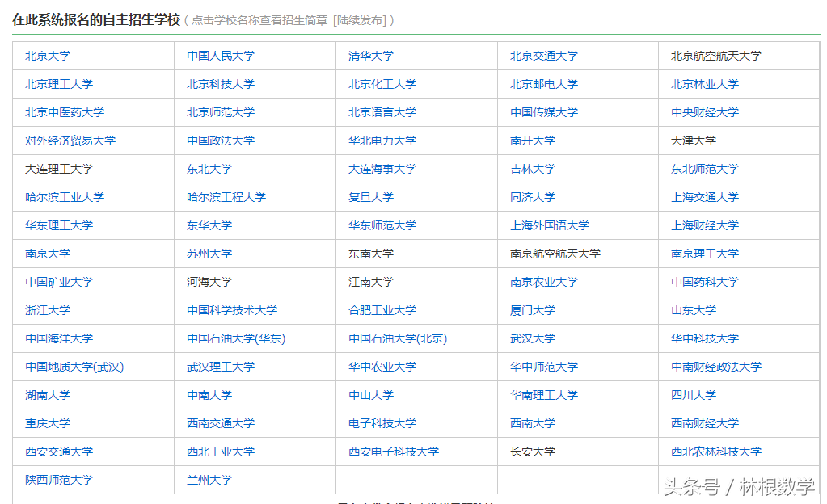Click the 中央财经大学 link
The height and width of the screenshot is (504, 827).
pos(705,113)
